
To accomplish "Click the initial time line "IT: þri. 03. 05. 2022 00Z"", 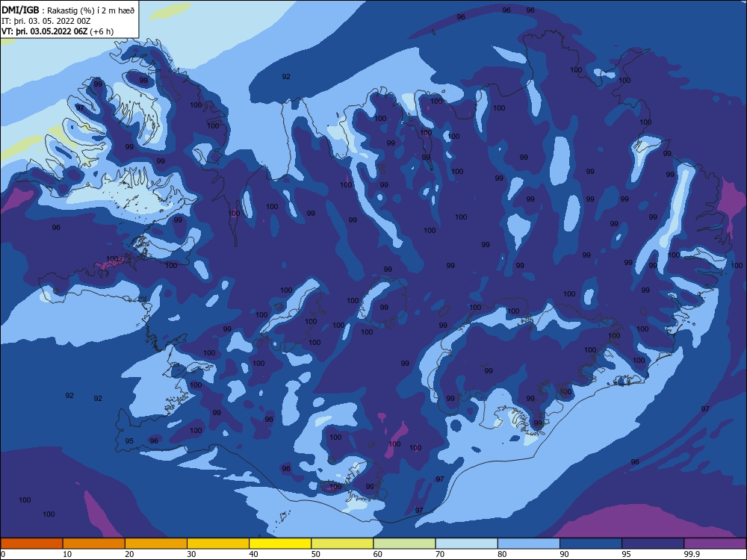I will 46,21.
